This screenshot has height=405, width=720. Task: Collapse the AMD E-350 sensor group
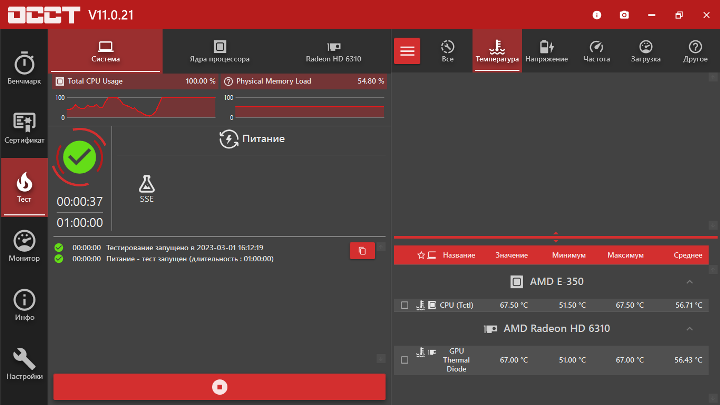(x=689, y=282)
